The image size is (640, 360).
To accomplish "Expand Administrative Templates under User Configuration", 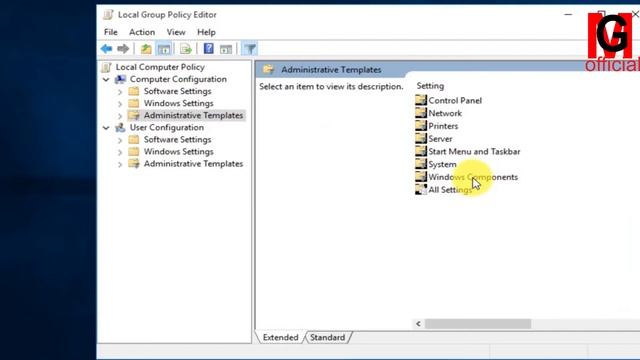I will pos(120,164).
